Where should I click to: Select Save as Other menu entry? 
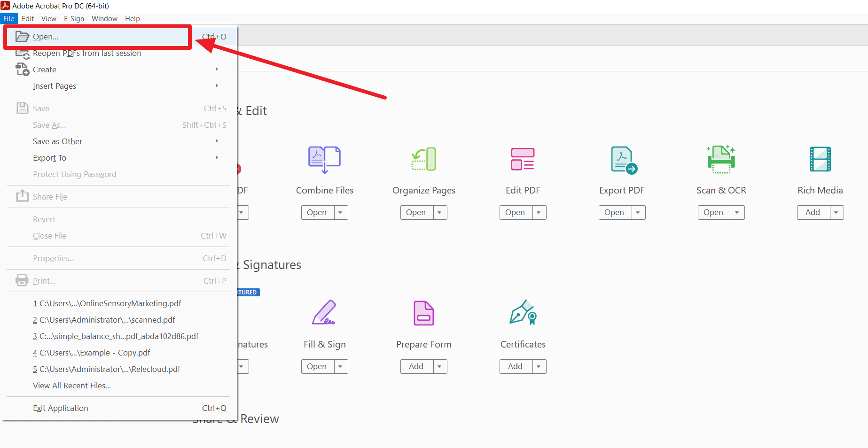click(x=118, y=141)
